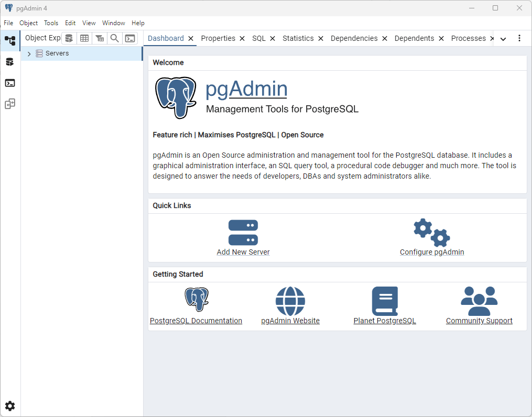Expand the Servers tree node

(29, 54)
